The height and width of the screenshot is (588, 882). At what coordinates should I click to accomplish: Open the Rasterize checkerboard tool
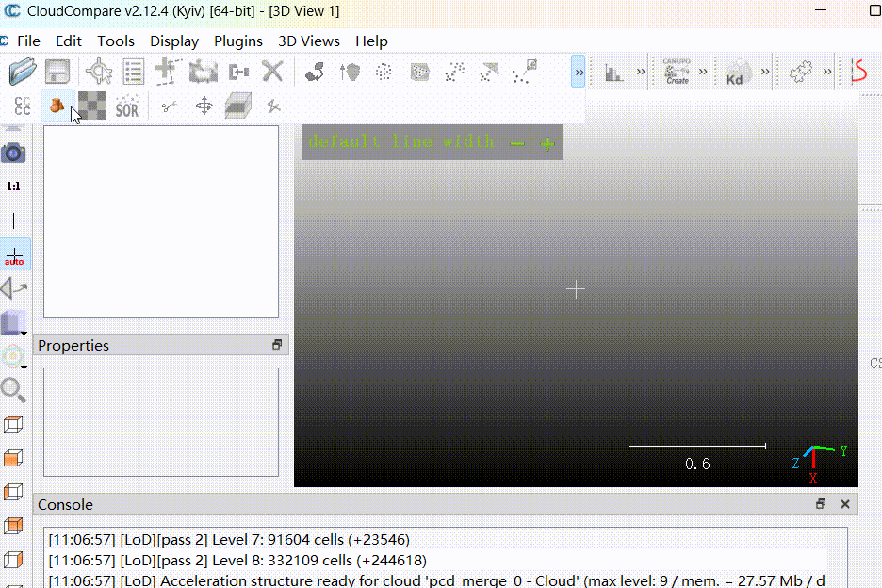coord(92,106)
